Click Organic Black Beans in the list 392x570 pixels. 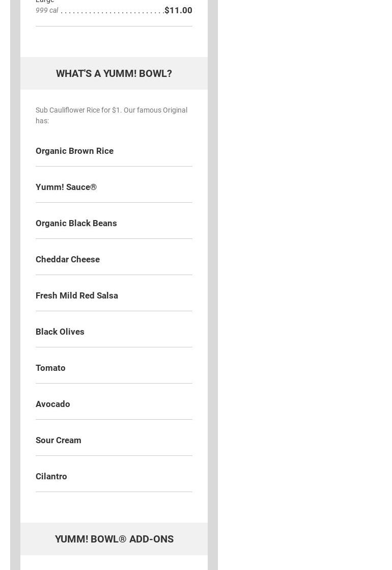[x=76, y=223]
